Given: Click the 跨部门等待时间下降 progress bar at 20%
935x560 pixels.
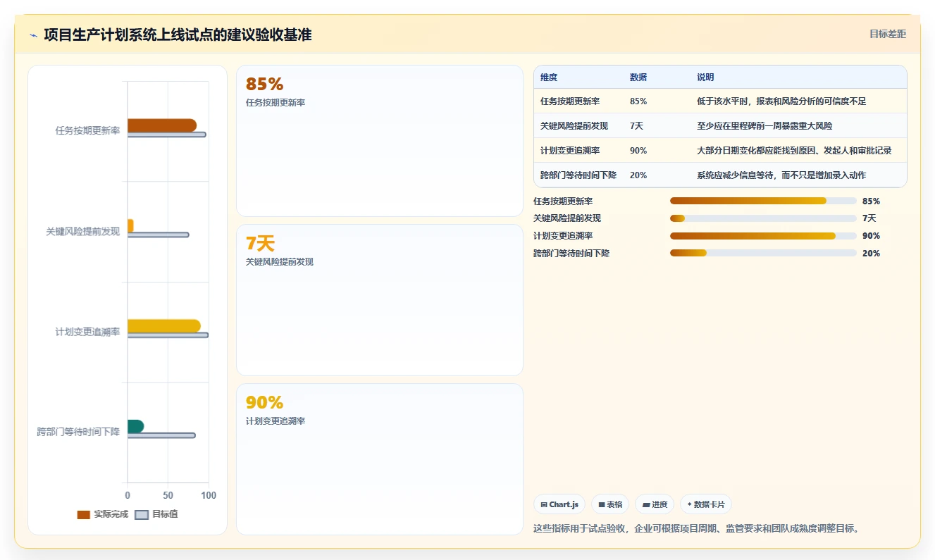Looking at the screenshot, I should (x=763, y=254).
